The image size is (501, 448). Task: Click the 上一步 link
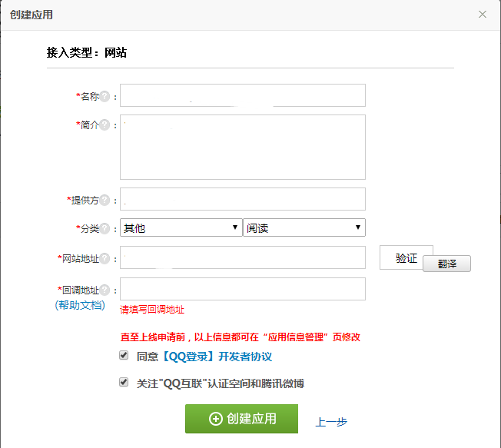click(331, 422)
